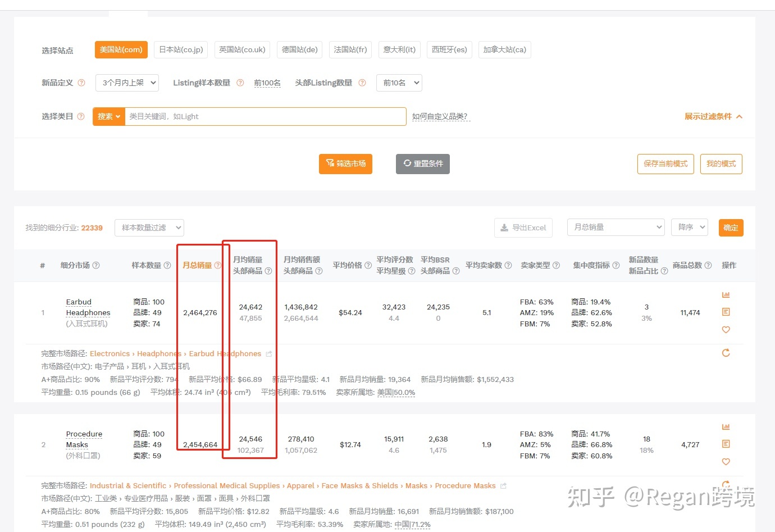Open chart icon for Procedure Masks row
The height and width of the screenshot is (532, 775).
point(726,427)
